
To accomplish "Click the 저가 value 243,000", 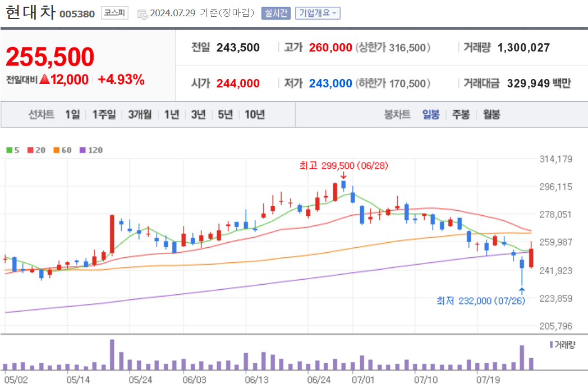I will [330, 83].
